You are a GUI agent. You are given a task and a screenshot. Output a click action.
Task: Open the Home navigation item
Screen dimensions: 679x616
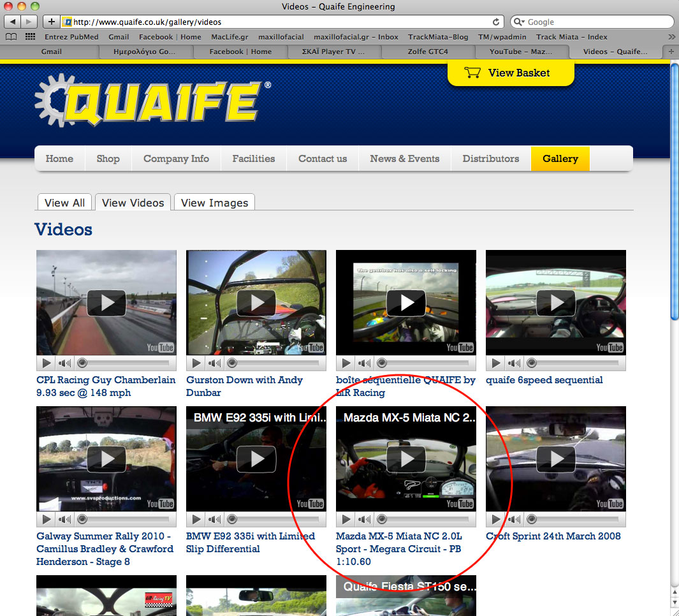pyautogui.click(x=60, y=159)
